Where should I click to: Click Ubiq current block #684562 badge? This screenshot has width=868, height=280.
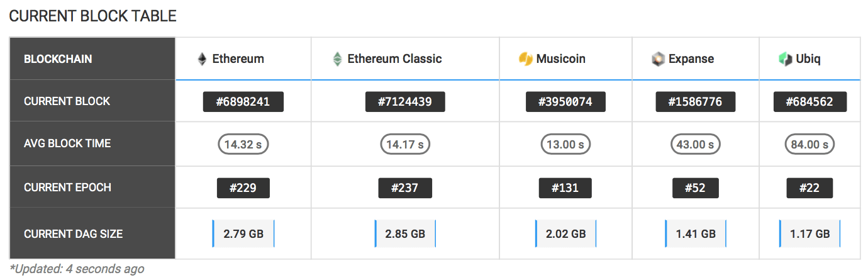click(x=810, y=101)
